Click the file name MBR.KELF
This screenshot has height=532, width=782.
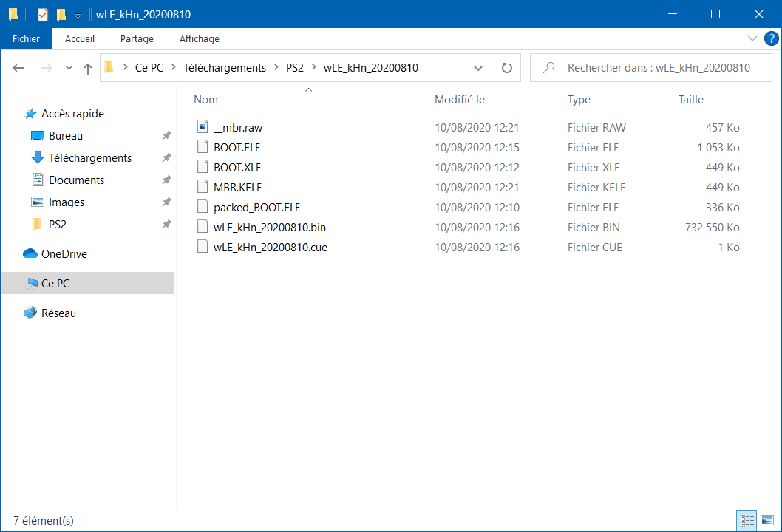point(237,188)
